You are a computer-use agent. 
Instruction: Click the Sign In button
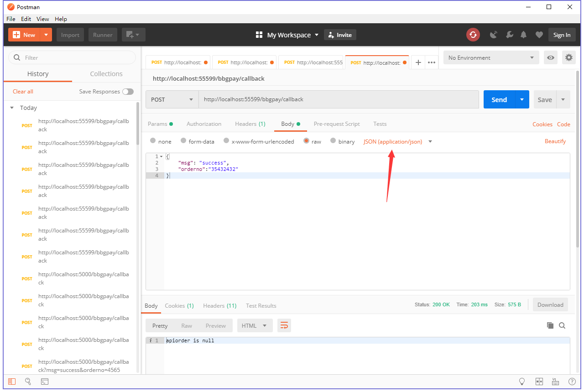click(562, 35)
